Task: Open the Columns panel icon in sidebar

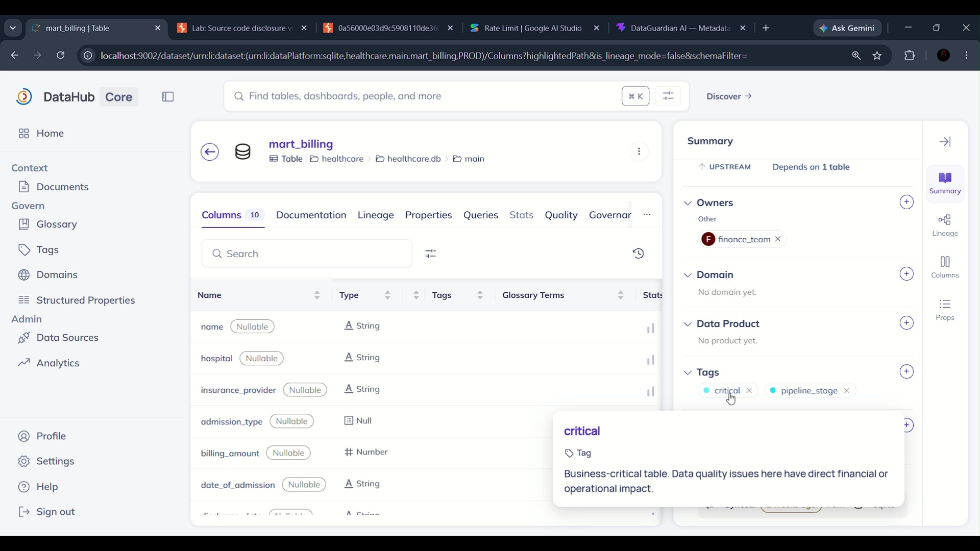Action: point(945,267)
